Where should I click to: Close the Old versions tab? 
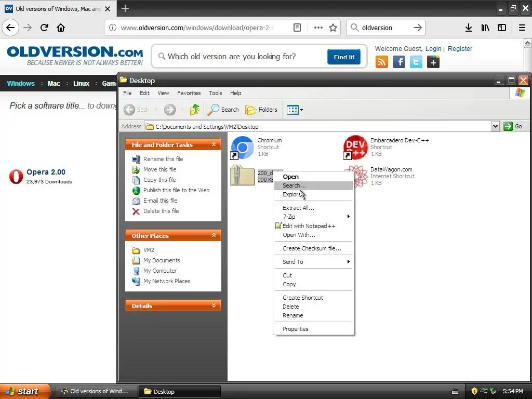108,9
